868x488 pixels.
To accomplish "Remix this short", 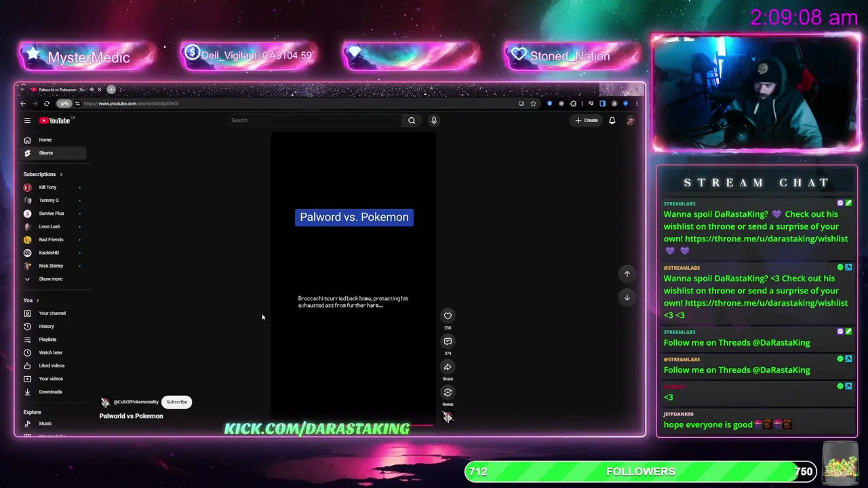I will pyautogui.click(x=448, y=392).
